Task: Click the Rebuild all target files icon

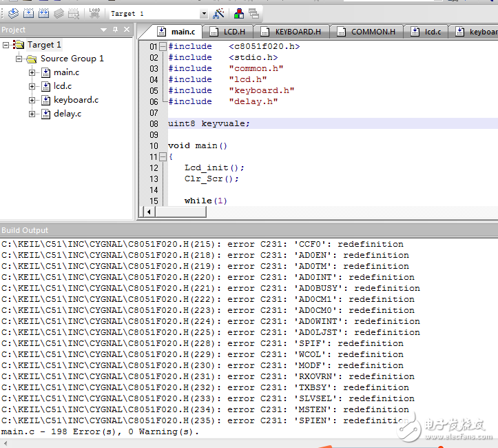Action: click(43, 13)
